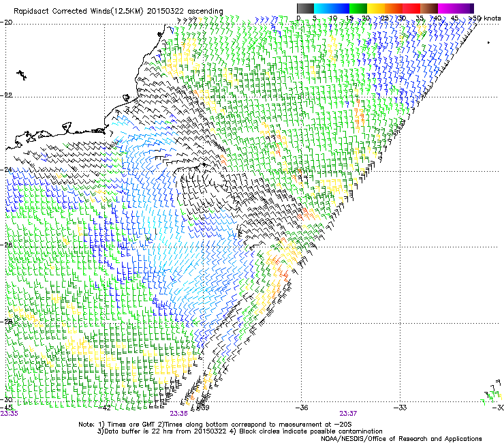
Task: Click the '45' legend scale label
Action: point(454,18)
